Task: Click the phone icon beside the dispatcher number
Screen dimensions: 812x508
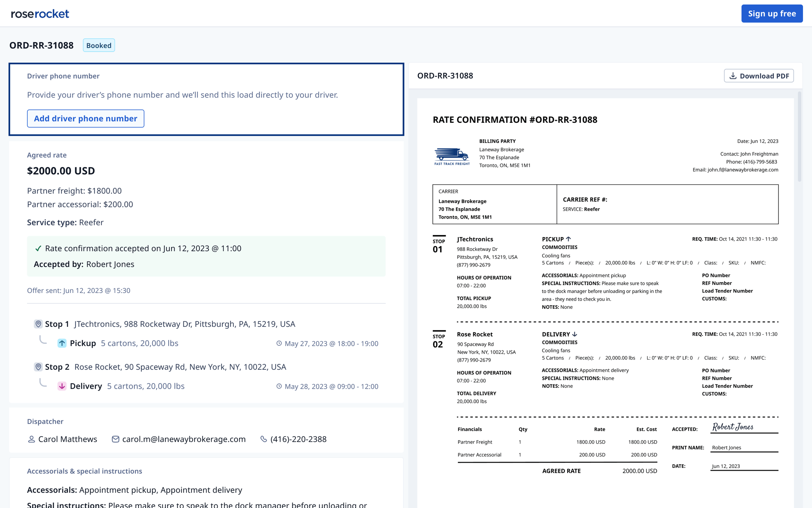Action: (x=263, y=439)
